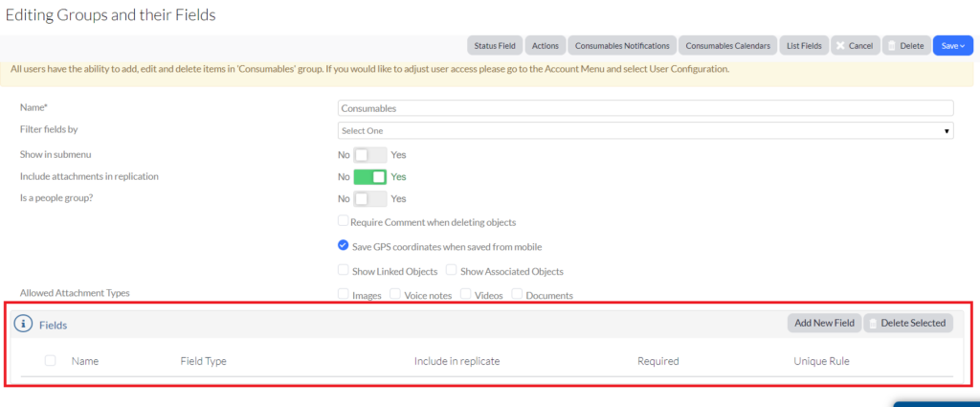
Task: Disable Include attachments in replication switch
Action: coord(370,176)
